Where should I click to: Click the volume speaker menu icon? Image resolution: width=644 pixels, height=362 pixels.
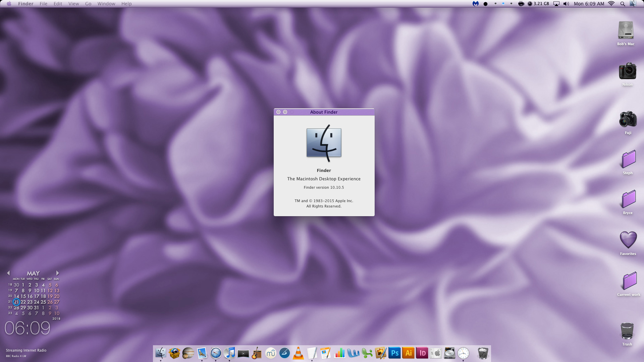click(566, 4)
